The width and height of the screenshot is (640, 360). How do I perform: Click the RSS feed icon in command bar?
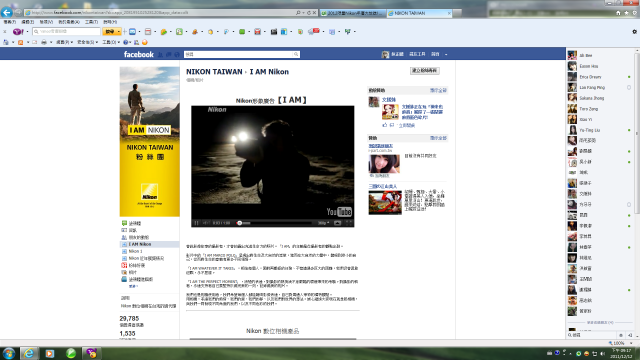(x=20, y=42)
